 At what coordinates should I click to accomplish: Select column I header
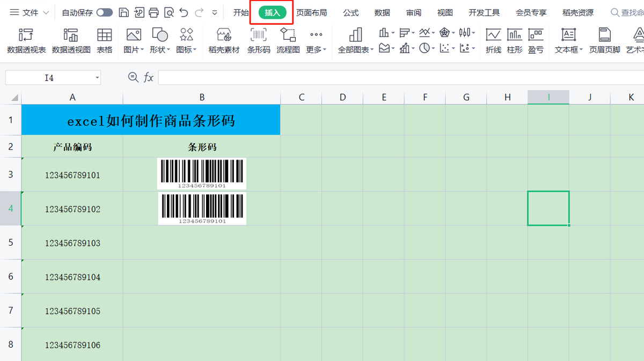tap(548, 97)
